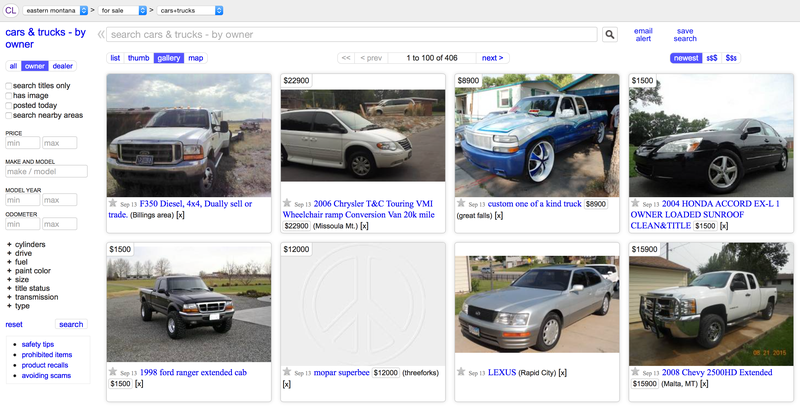Star the 2004 Honda Accord listing

635,203
